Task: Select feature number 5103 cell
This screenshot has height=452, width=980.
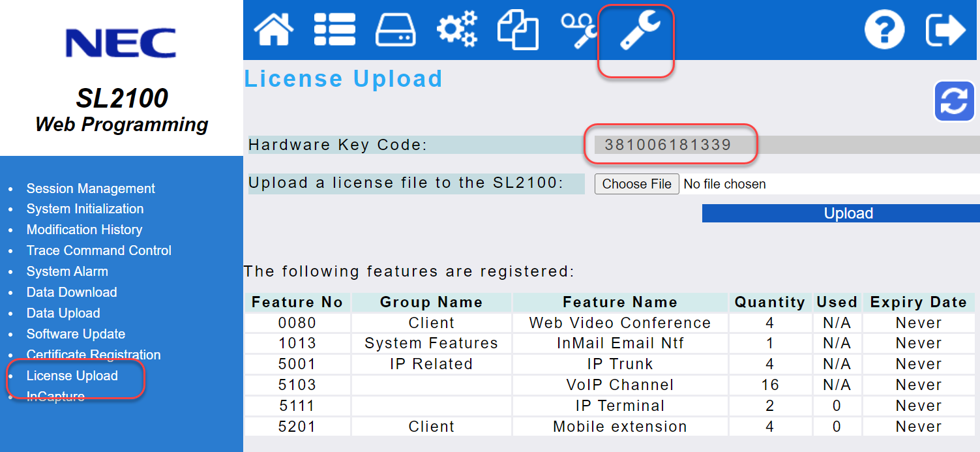Action: click(x=297, y=385)
